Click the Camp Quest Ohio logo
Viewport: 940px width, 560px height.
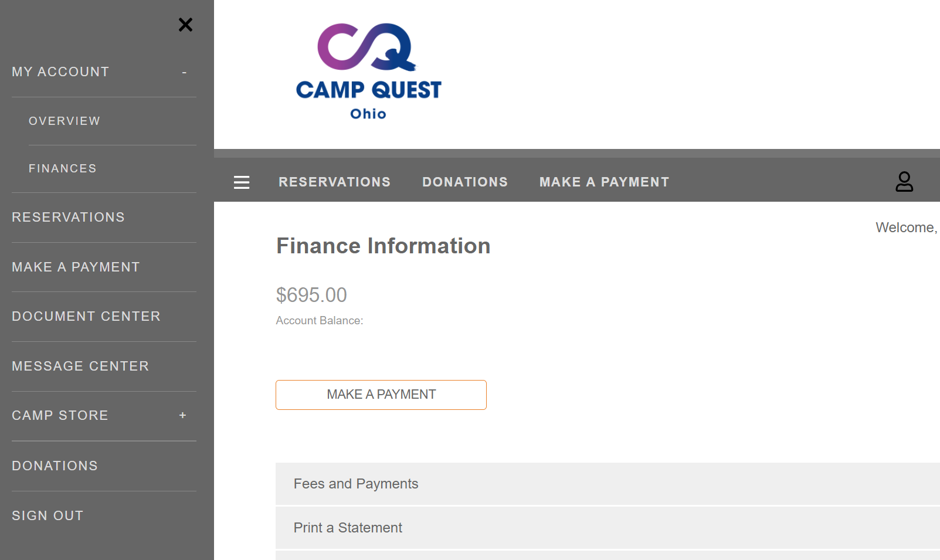point(368,72)
